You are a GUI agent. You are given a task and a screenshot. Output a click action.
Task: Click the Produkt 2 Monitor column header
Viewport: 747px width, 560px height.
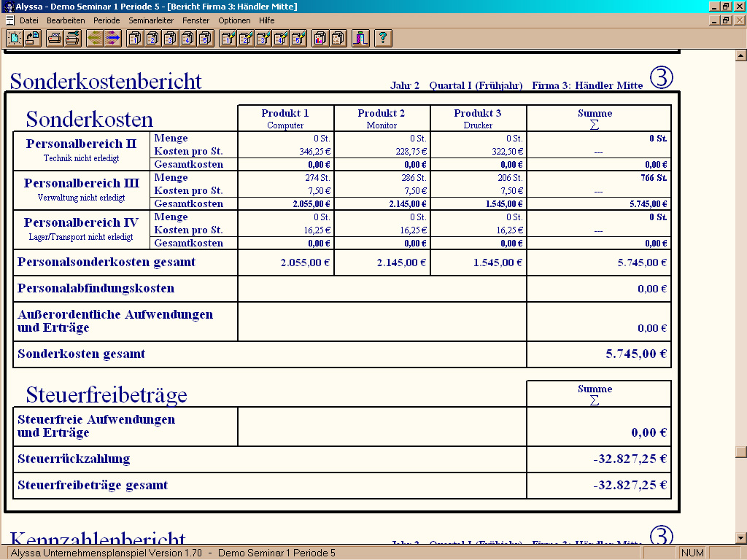pyautogui.click(x=382, y=119)
